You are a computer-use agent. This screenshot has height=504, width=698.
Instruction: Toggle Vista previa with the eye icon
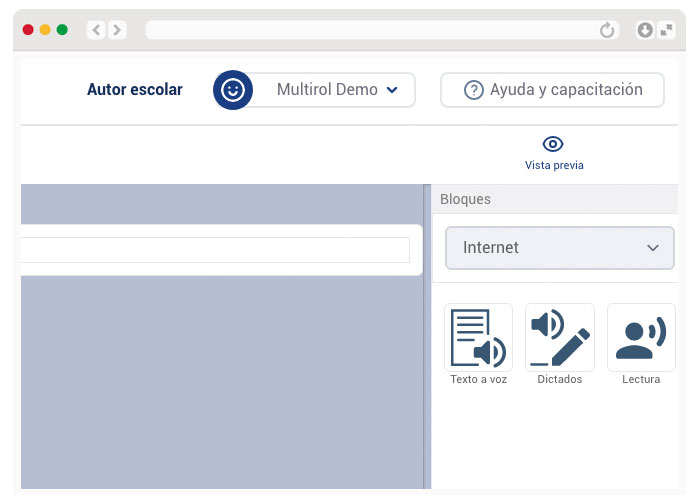[x=553, y=144]
